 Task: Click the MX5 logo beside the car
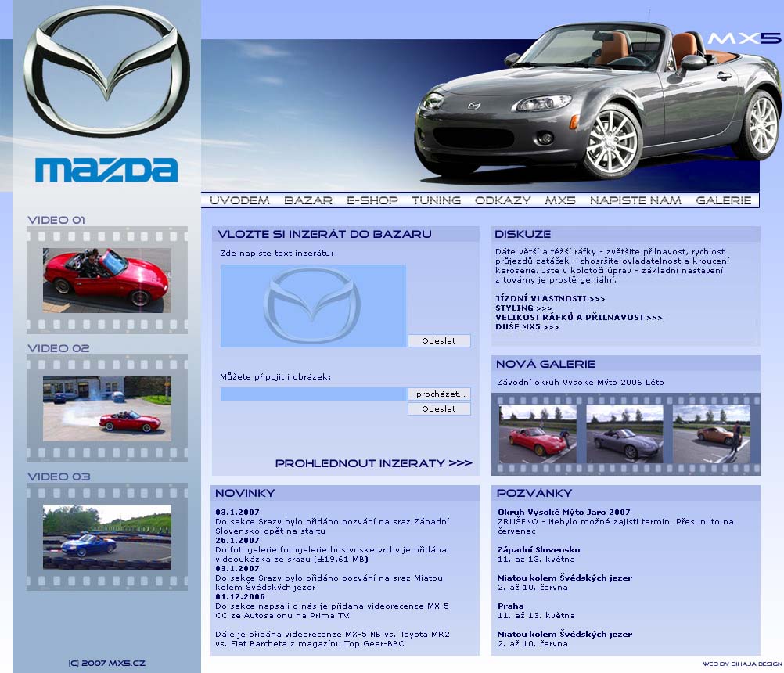[744, 38]
